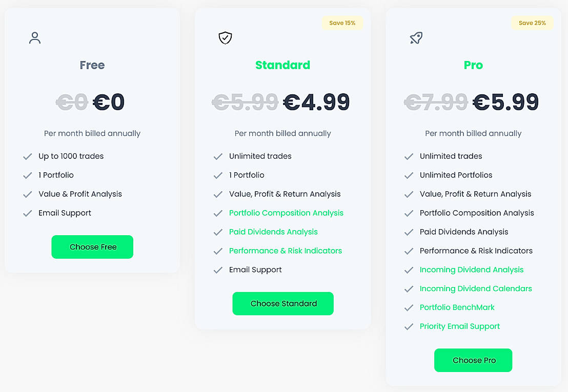Viewport: 568px width, 392px height.
Task: Click Paid Dividends Analysis in Standard plan
Action: (x=273, y=232)
